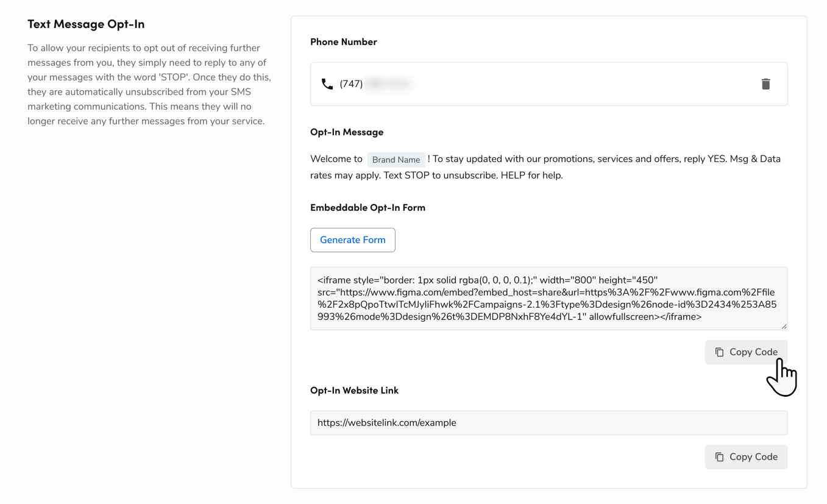Click the blurred part of the phone number
Viewport: 827px width, 504px height.
coord(389,84)
